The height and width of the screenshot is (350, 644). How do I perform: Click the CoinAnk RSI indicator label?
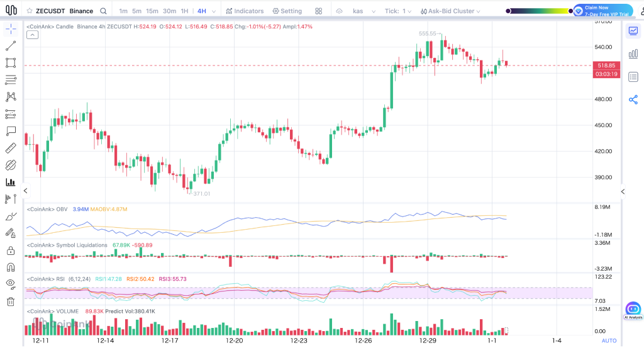point(45,279)
